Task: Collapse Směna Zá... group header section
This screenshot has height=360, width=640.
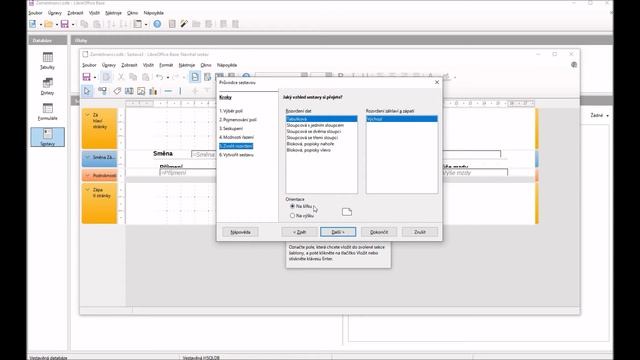Action: click(x=87, y=157)
